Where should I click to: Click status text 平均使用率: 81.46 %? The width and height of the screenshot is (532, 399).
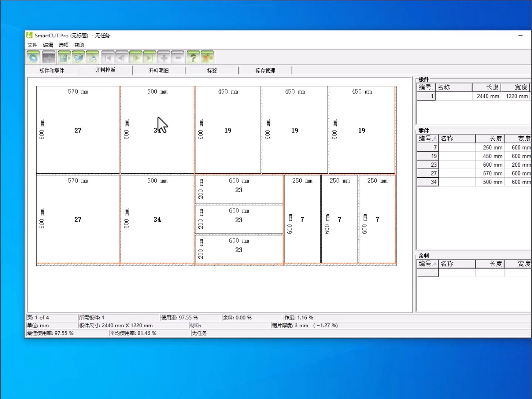coord(133,333)
